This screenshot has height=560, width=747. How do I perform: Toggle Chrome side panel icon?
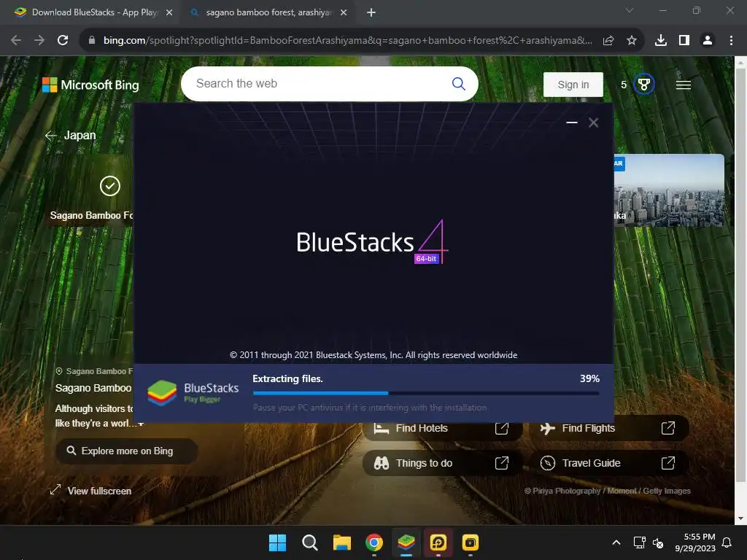pyautogui.click(x=684, y=41)
